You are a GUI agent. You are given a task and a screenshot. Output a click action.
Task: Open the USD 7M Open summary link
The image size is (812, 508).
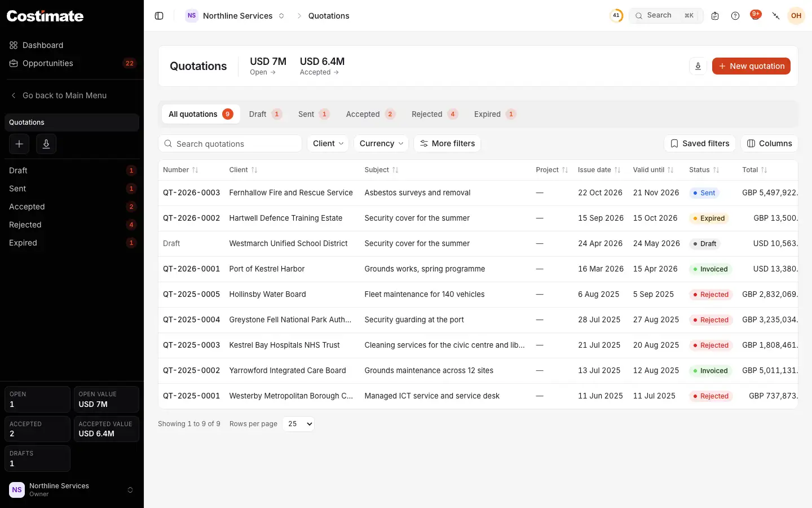click(268, 66)
